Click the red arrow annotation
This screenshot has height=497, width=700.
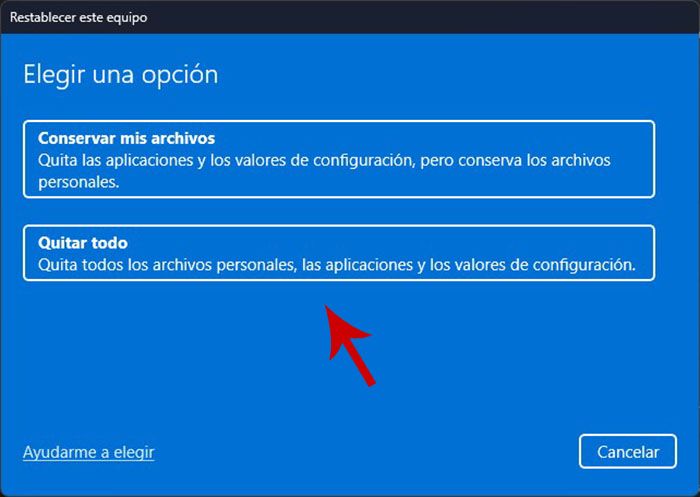(350, 346)
